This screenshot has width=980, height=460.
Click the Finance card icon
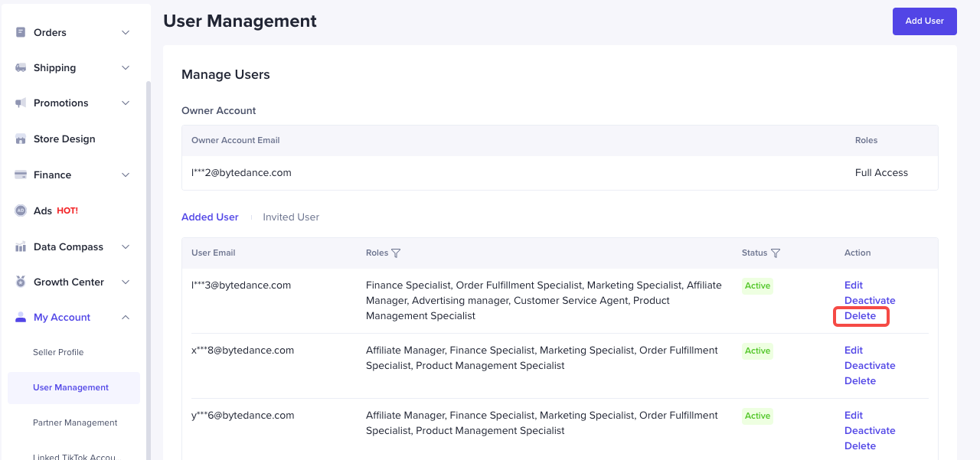[21, 175]
